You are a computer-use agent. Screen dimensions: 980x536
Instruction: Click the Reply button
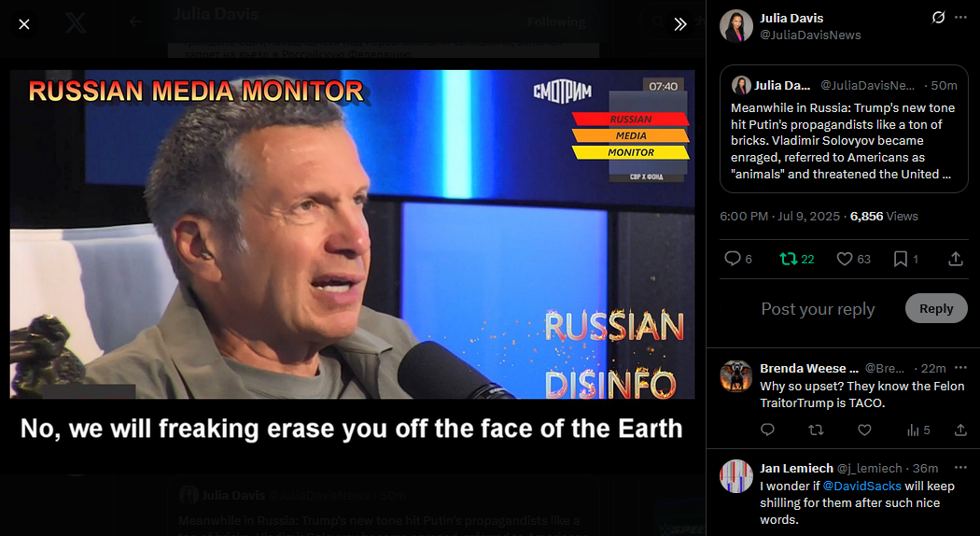tap(935, 308)
